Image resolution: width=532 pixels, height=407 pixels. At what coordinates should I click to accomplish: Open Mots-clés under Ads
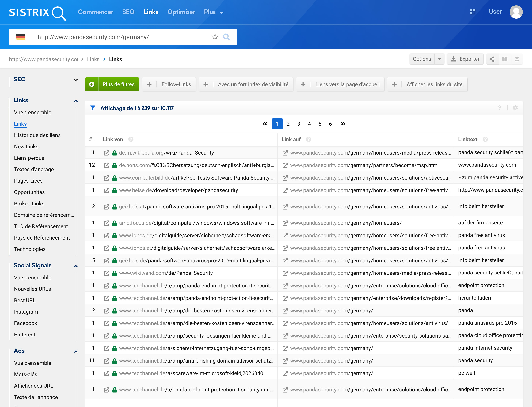26,374
